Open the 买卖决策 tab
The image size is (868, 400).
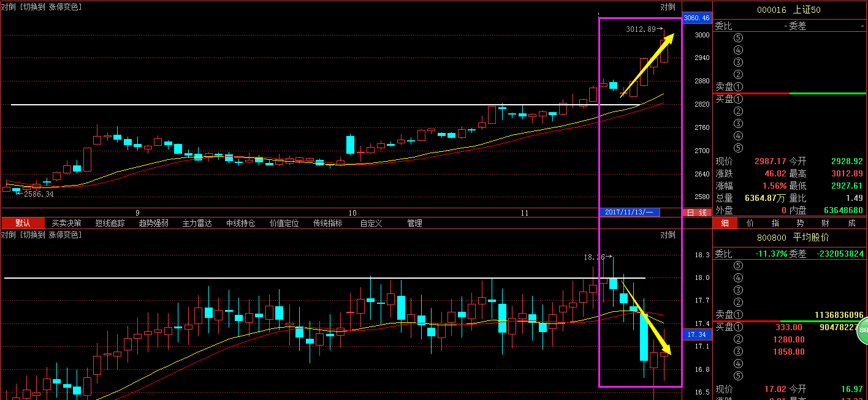click(x=66, y=223)
